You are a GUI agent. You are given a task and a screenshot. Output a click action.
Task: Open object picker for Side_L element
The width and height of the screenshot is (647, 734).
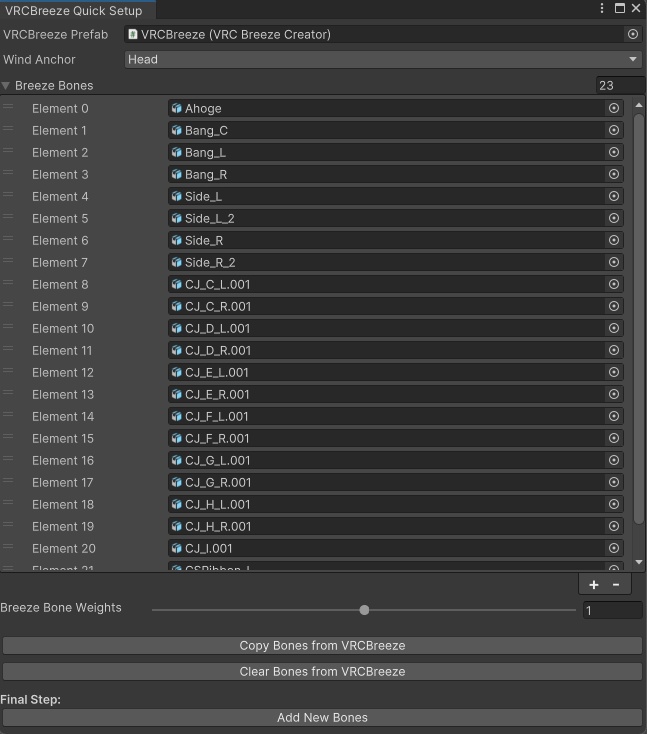(x=614, y=196)
